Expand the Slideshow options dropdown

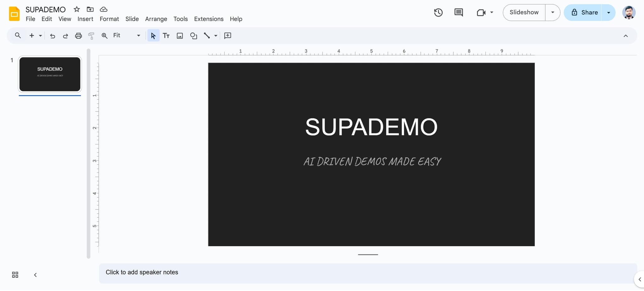coord(552,12)
